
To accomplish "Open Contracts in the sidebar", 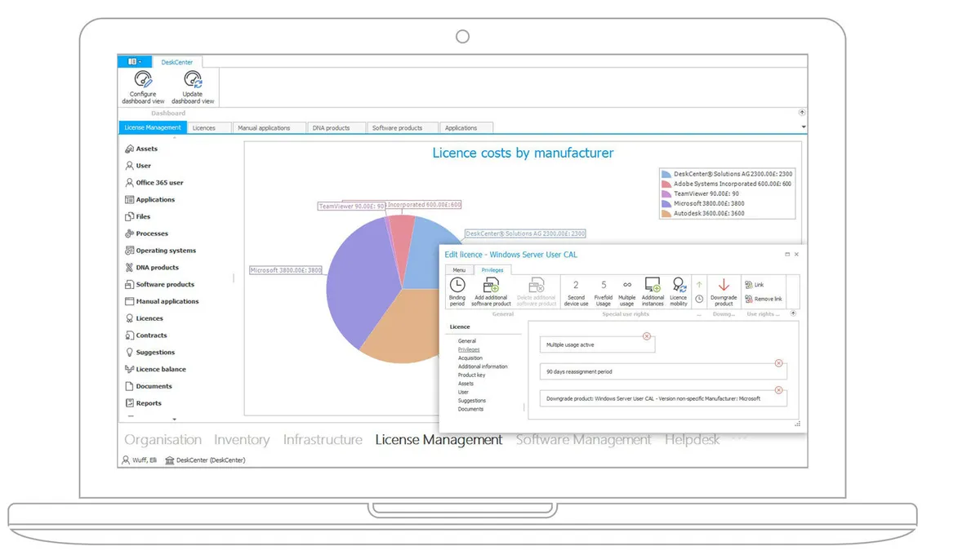I will pyautogui.click(x=146, y=335).
